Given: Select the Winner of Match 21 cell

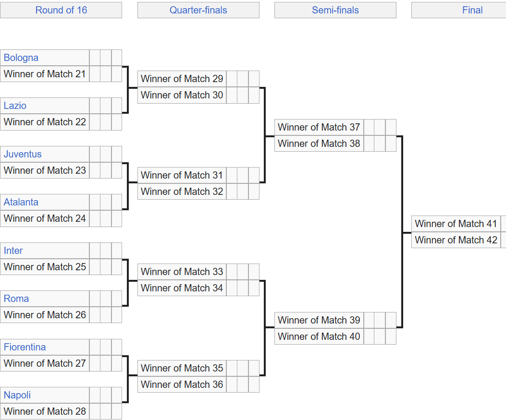Looking at the screenshot, I should [45, 74].
